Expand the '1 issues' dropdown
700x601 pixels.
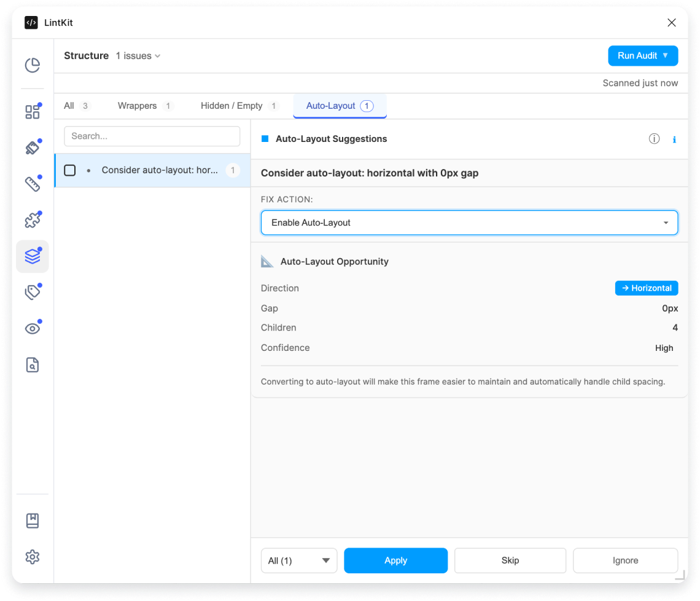pos(138,55)
